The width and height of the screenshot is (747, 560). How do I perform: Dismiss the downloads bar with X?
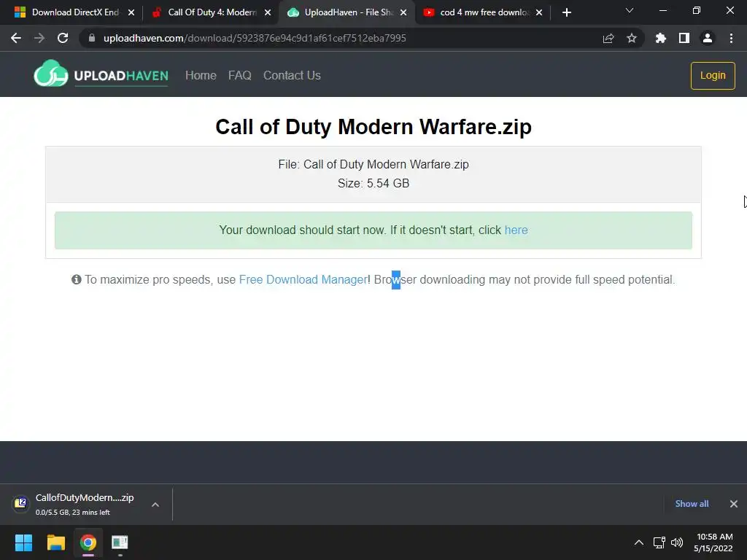point(734,504)
